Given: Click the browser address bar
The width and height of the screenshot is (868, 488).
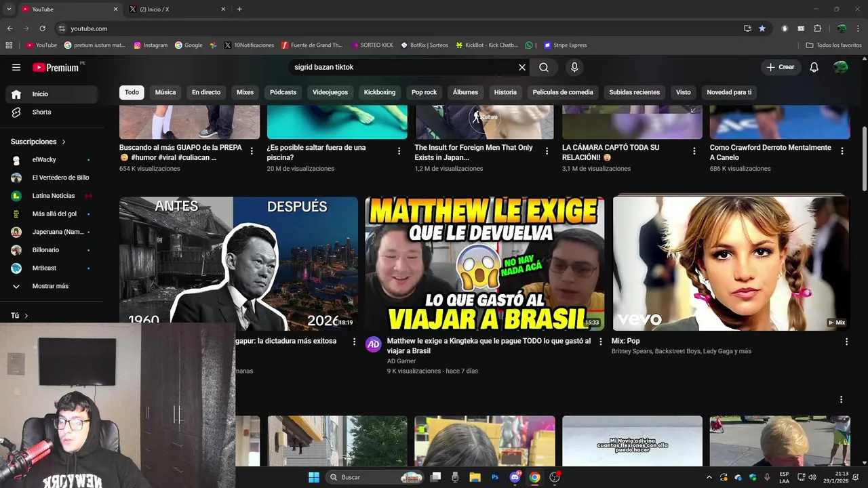Looking at the screenshot, I should click(x=400, y=28).
